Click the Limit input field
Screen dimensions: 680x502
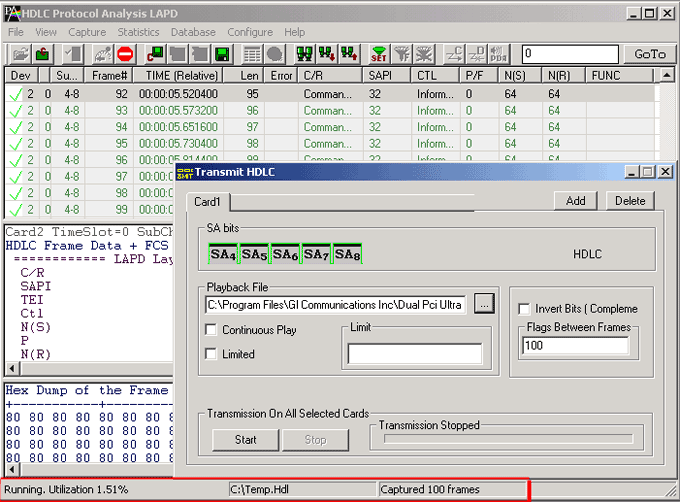[415, 354]
